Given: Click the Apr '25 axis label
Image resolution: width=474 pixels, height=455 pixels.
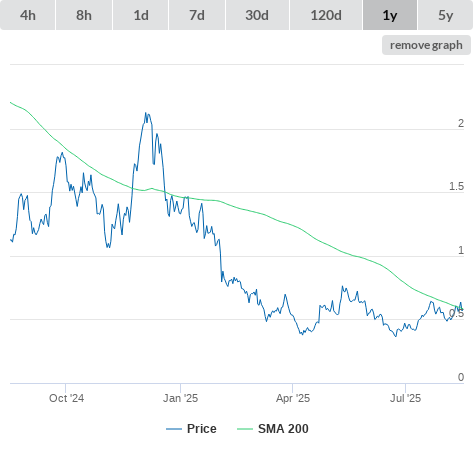Looking at the screenshot, I should click(x=293, y=398).
